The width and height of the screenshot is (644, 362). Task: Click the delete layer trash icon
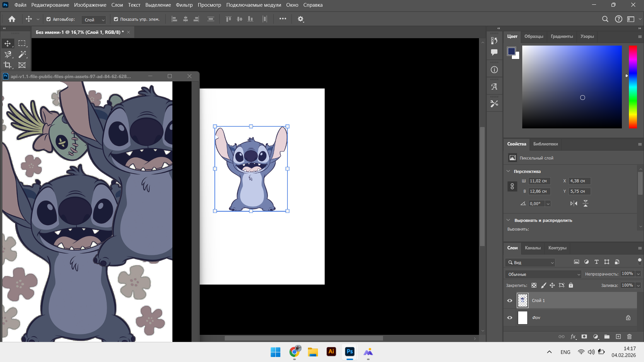click(629, 337)
